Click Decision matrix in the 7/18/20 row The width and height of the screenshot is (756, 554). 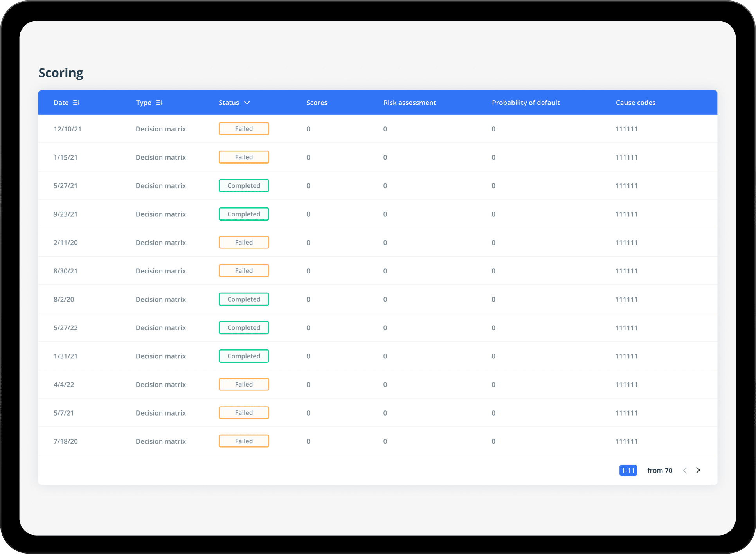(x=161, y=441)
